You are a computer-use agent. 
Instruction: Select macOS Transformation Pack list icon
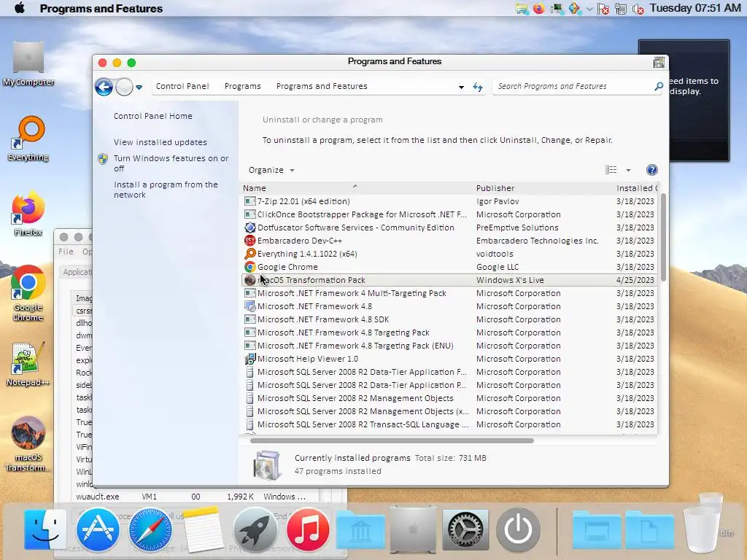coord(249,280)
